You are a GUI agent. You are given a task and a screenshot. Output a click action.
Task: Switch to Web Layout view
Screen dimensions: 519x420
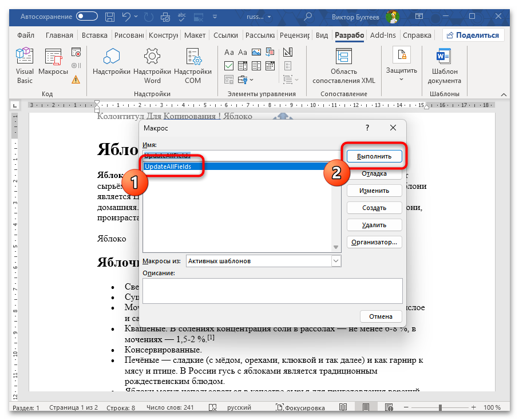pos(389,407)
